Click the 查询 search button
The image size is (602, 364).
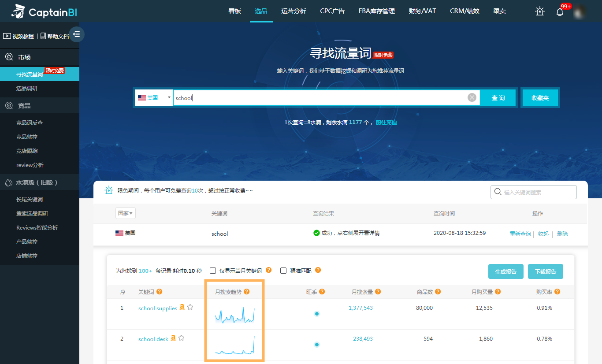(x=498, y=98)
